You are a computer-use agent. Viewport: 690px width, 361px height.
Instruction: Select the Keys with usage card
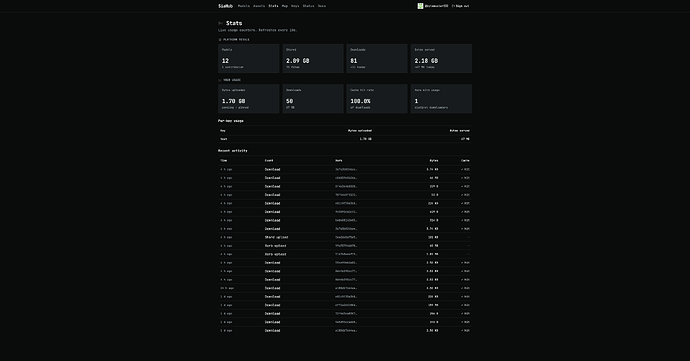click(441, 99)
